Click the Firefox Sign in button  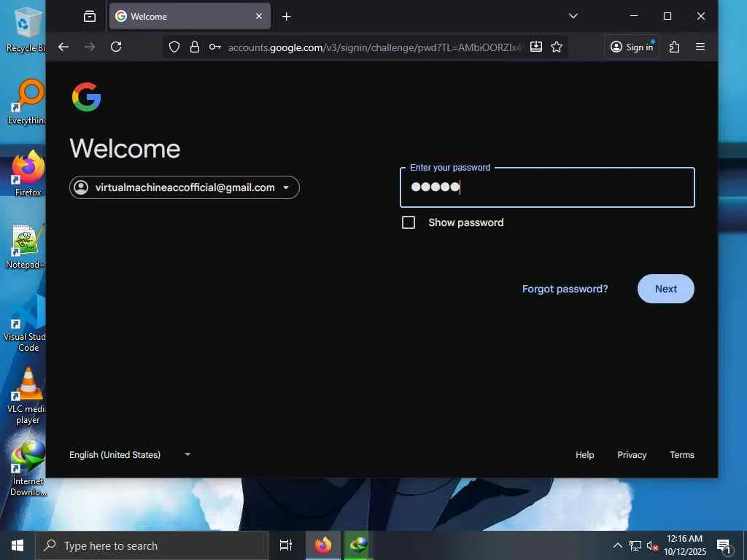point(632,47)
